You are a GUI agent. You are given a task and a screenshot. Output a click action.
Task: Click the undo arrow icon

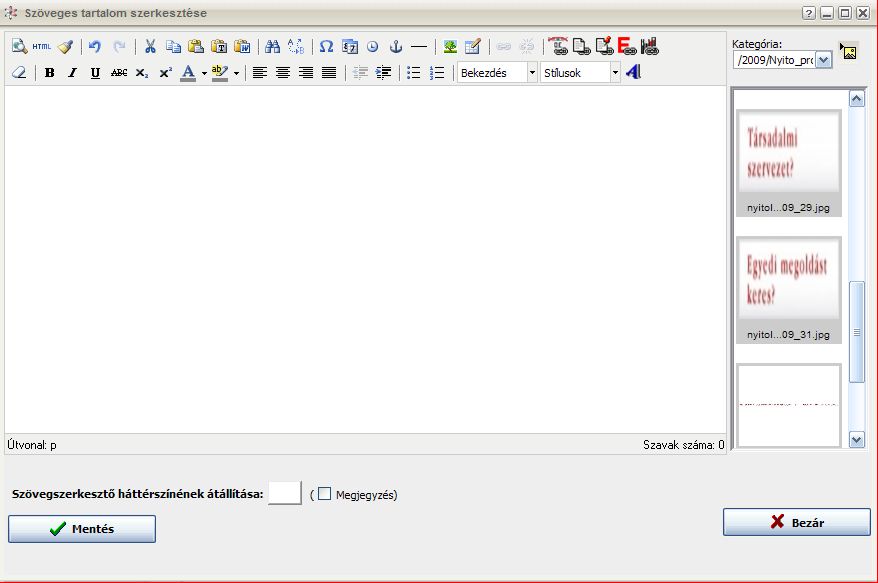pos(95,47)
